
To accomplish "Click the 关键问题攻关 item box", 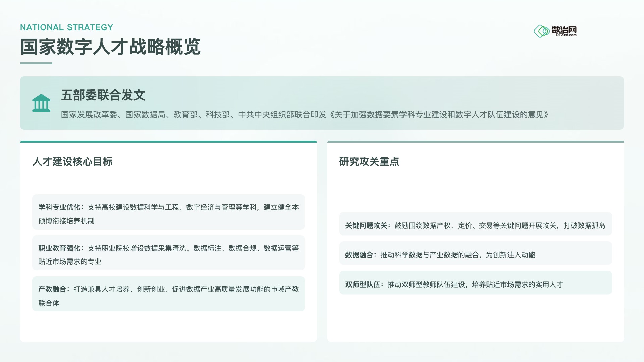I will pos(475,224).
